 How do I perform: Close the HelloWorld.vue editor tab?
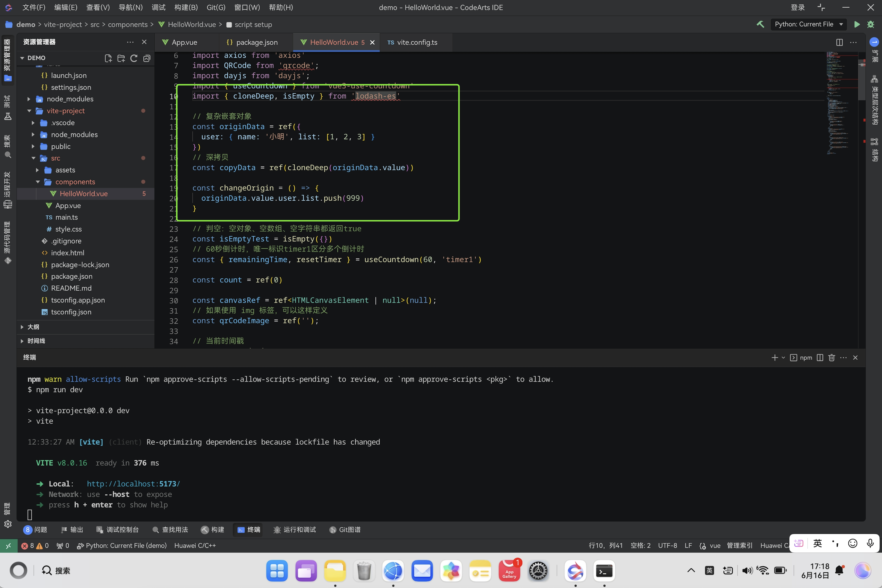(372, 42)
